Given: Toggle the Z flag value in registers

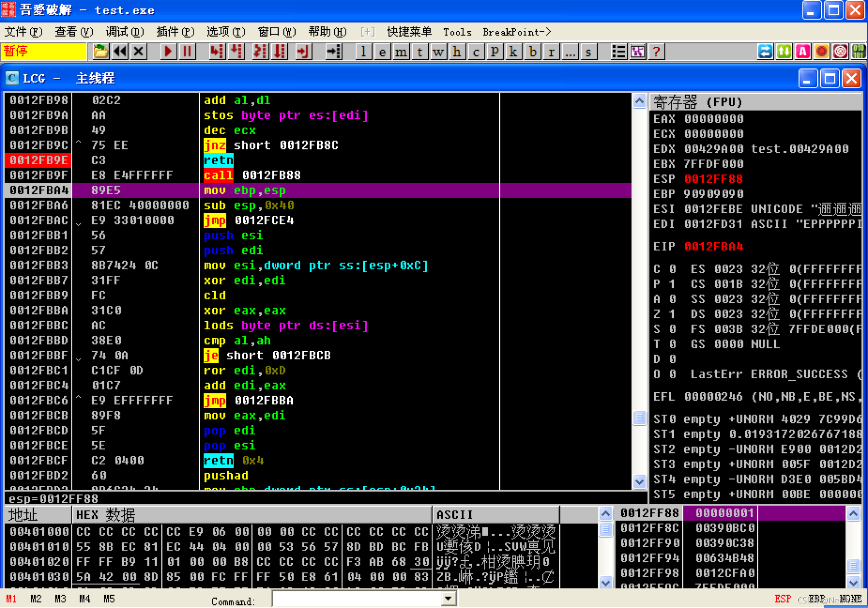Looking at the screenshot, I should 672,314.
